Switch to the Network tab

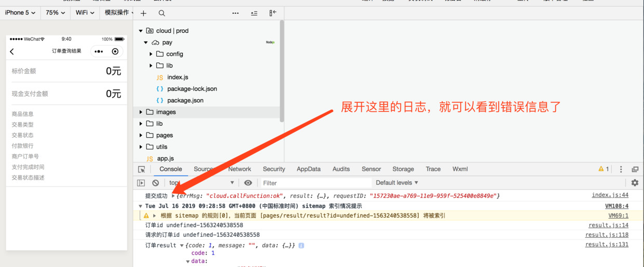coord(239,169)
